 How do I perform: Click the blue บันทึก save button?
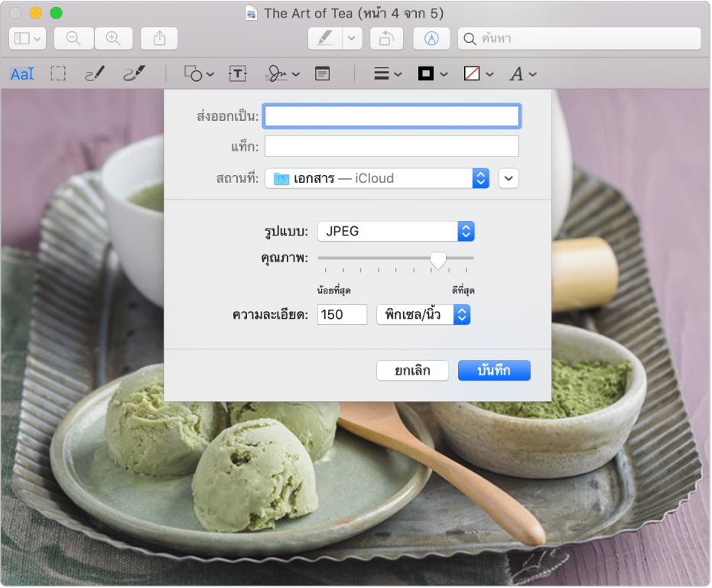pos(493,371)
